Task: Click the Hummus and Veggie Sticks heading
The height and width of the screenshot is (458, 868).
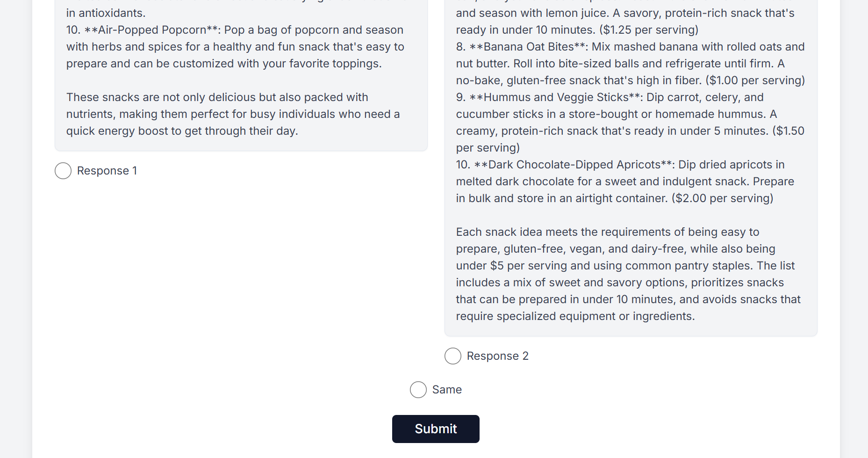Action: pyautogui.click(x=556, y=97)
